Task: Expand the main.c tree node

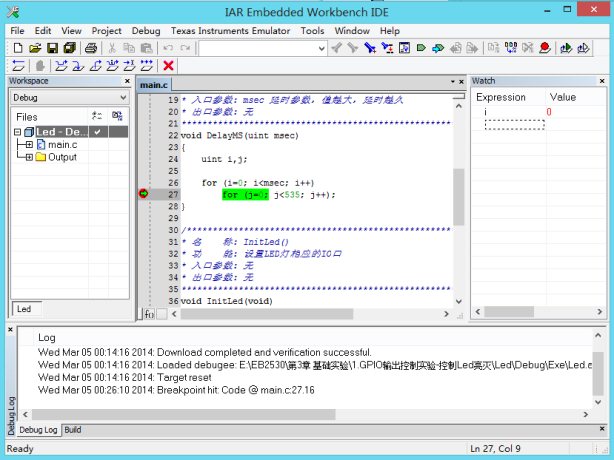Action: click(29, 145)
